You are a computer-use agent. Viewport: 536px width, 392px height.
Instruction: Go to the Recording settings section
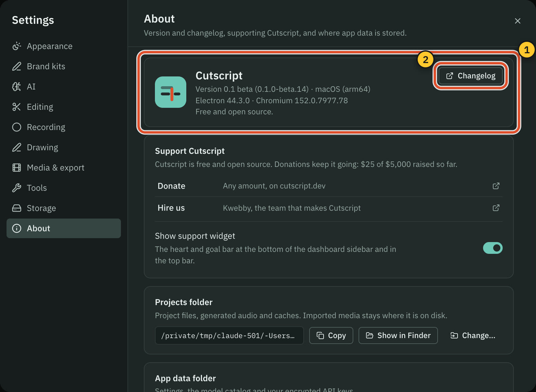tap(64, 127)
